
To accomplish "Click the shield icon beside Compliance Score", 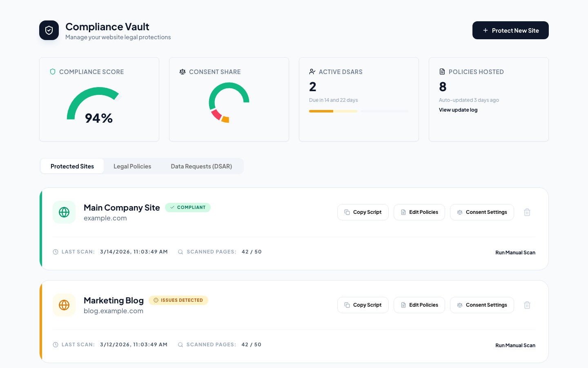I will click(53, 71).
